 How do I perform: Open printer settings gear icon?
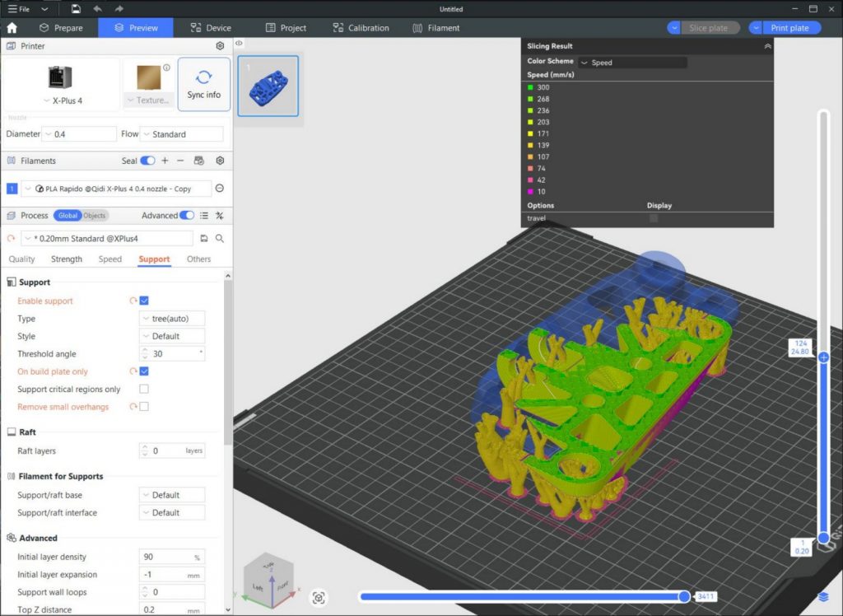pos(220,47)
